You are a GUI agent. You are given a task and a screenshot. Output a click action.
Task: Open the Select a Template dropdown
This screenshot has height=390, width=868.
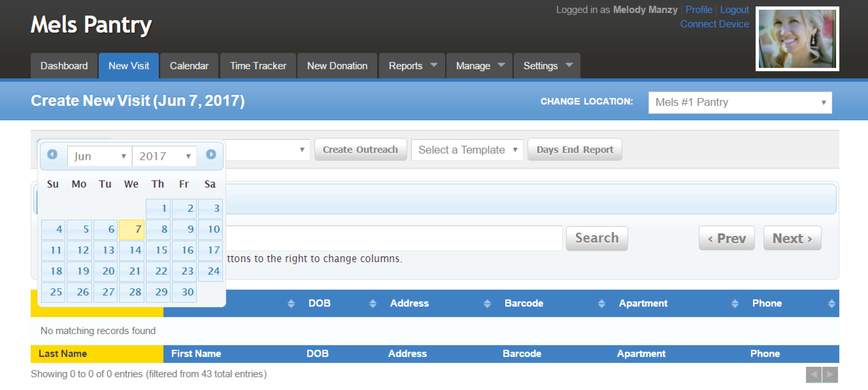pos(467,149)
